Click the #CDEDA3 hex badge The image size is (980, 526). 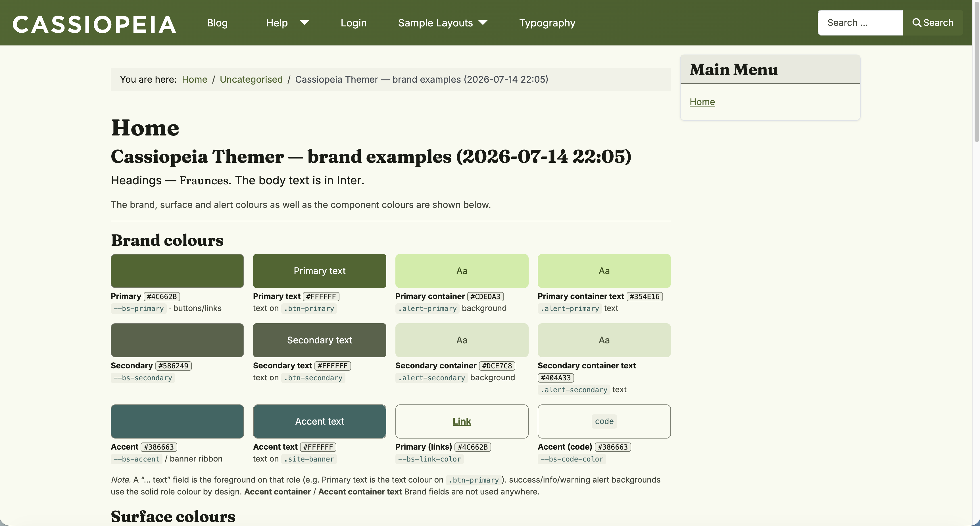coord(485,296)
